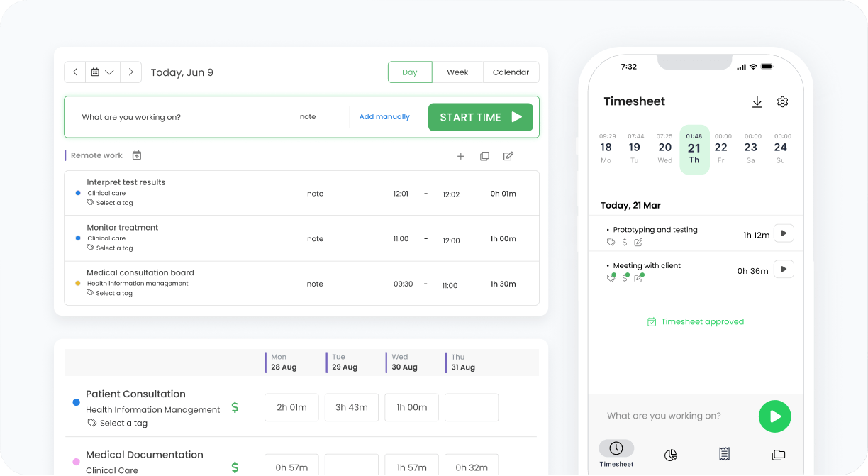Click the Add manually link

point(384,117)
